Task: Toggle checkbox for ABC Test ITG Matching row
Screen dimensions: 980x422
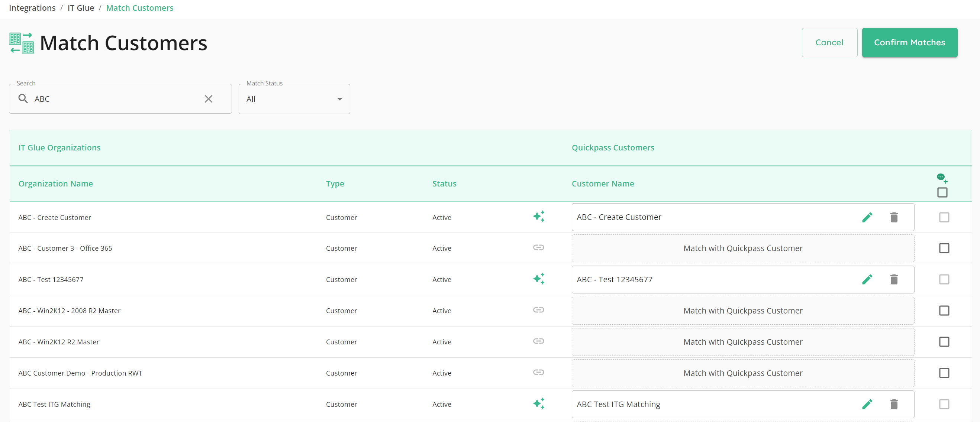Action: coord(944,405)
